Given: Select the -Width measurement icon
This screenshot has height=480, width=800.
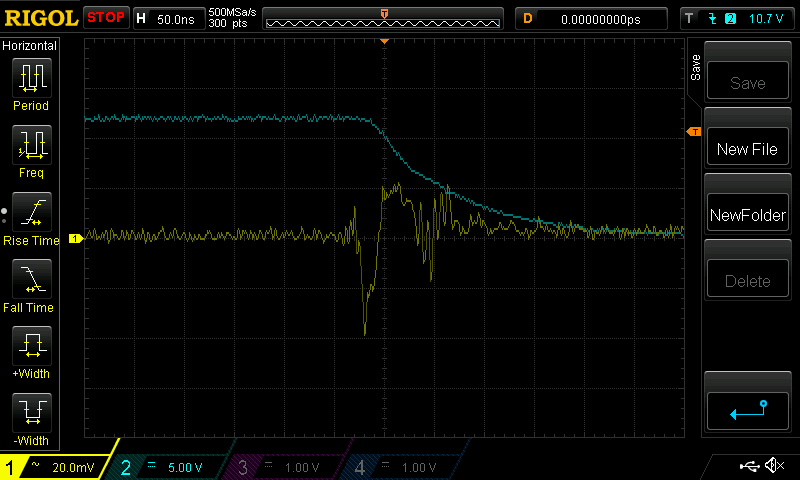Looking at the screenshot, I should tap(32, 413).
